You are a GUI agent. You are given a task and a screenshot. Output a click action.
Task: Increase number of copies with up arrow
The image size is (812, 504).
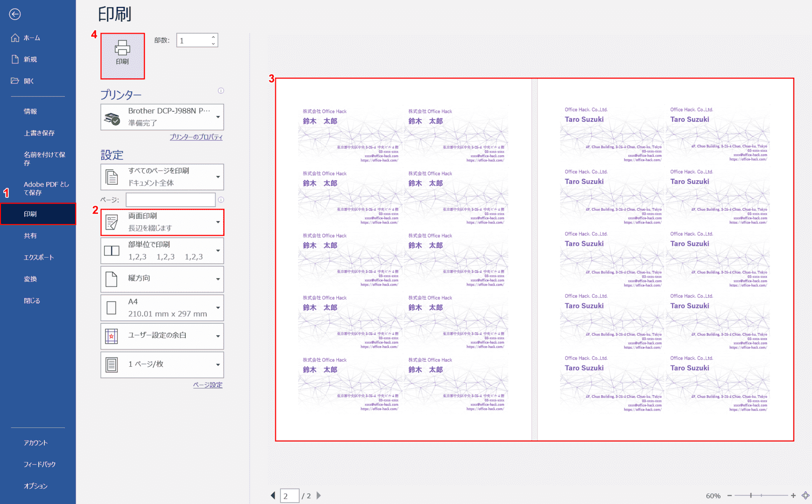click(213, 37)
